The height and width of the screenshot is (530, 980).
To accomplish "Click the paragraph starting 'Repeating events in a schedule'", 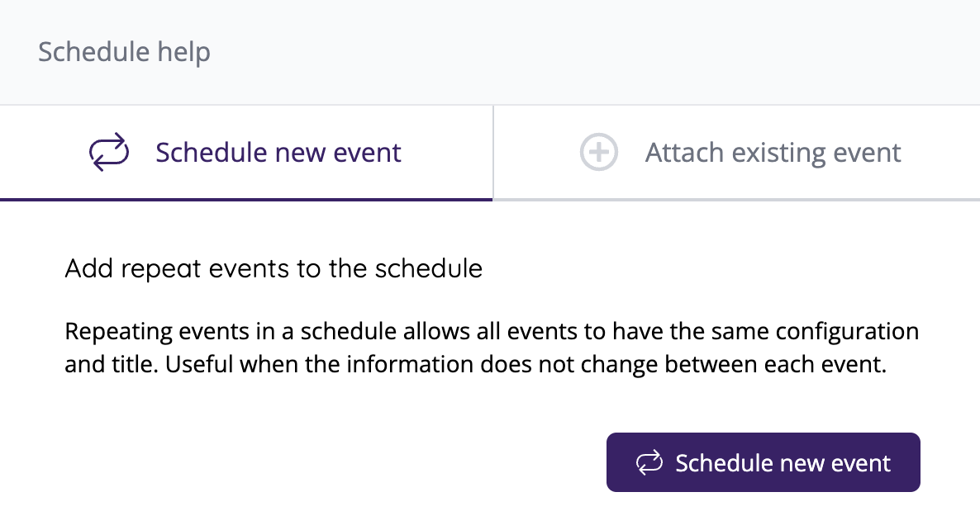I will pyautogui.click(x=492, y=348).
